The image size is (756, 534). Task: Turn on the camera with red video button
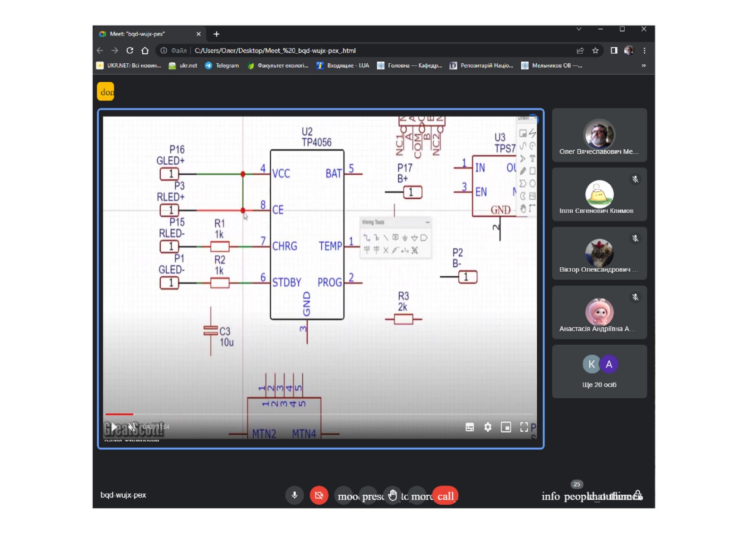319,495
